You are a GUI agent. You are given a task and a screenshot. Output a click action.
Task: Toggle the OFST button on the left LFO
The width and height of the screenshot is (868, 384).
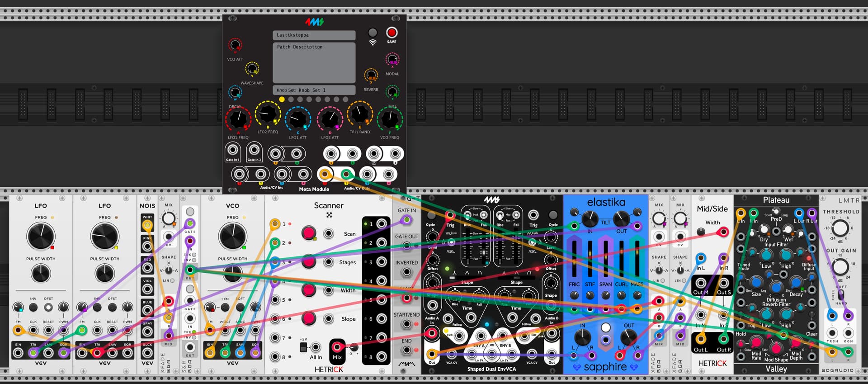pyautogui.click(x=48, y=307)
